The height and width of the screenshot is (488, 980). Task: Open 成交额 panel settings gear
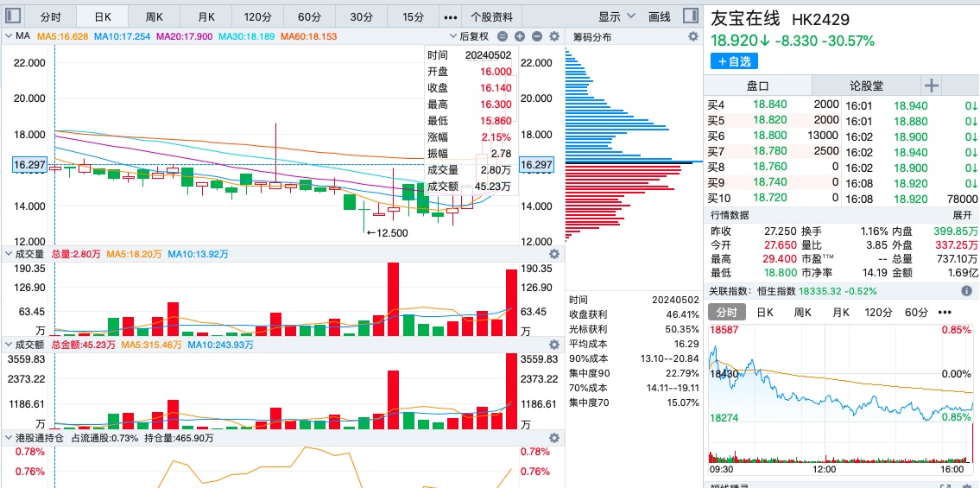553,345
